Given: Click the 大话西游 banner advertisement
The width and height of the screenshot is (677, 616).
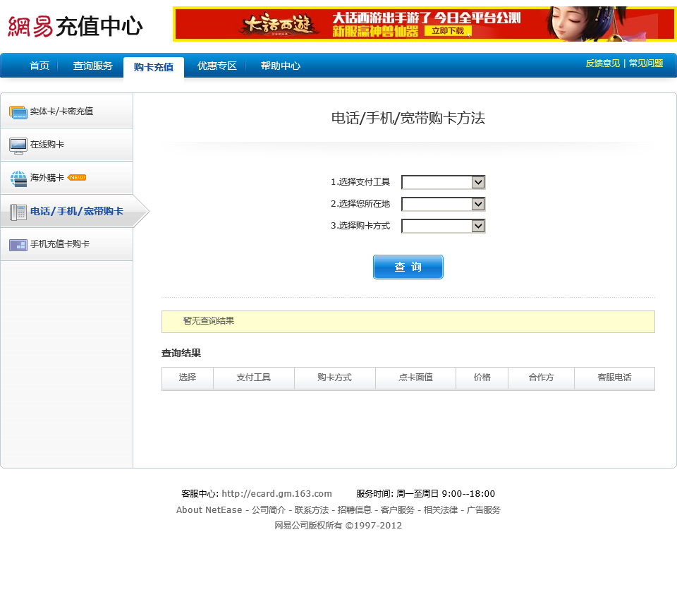Looking at the screenshot, I should [425, 24].
